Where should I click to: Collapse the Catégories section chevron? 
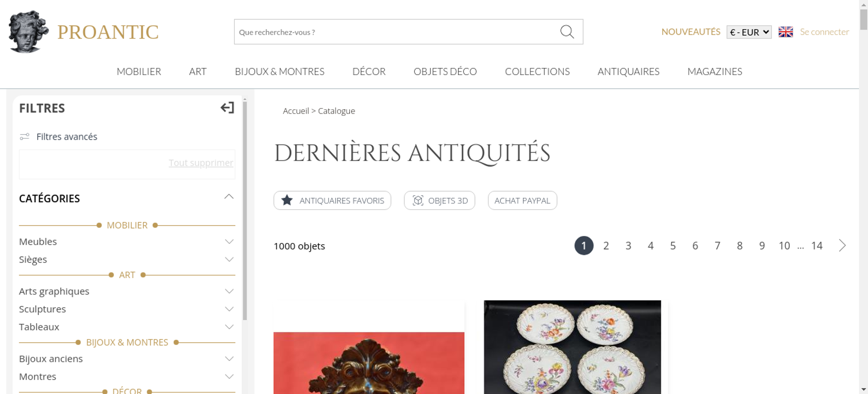pos(229,197)
